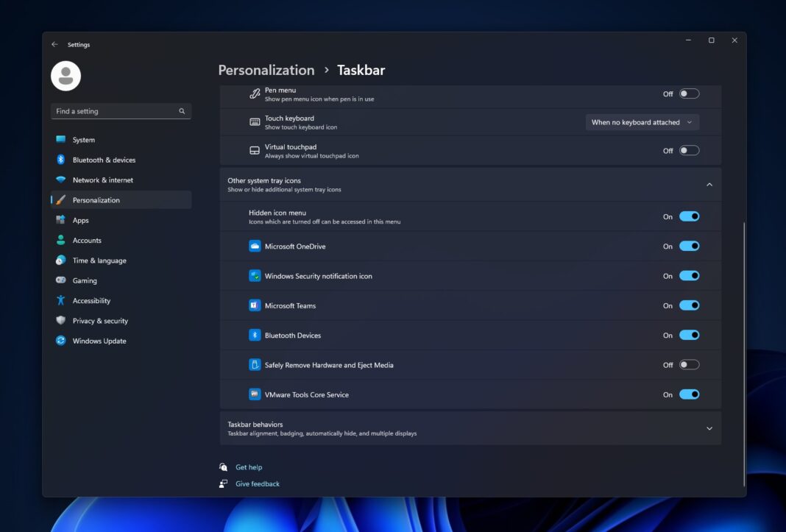
Task: Click the Get help link
Action: 249,467
